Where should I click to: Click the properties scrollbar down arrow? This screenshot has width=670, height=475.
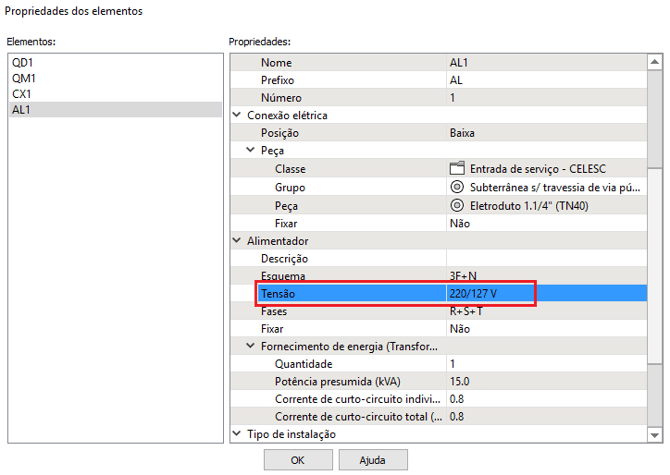coord(655,434)
